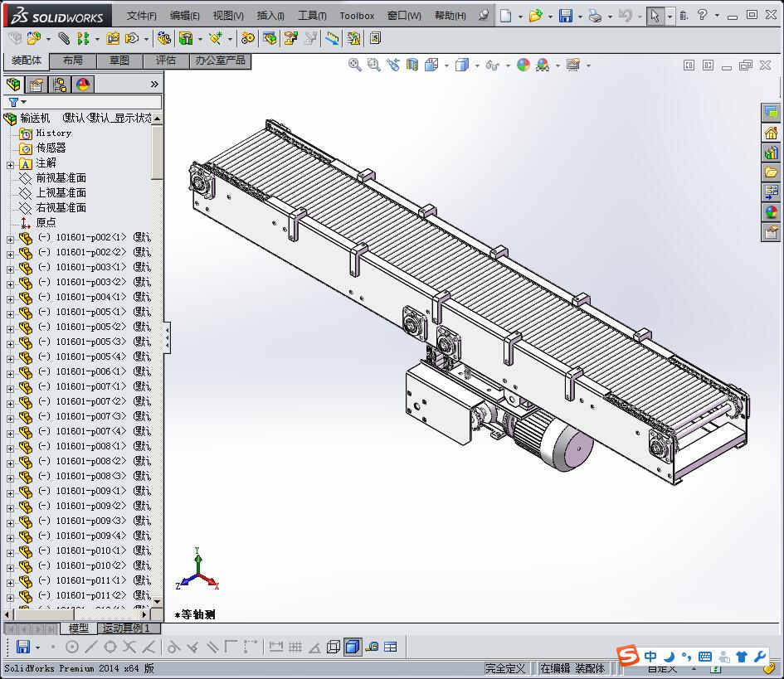
Task: Expand tree node 101601-p002<1>
Action: tap(10, 240)
